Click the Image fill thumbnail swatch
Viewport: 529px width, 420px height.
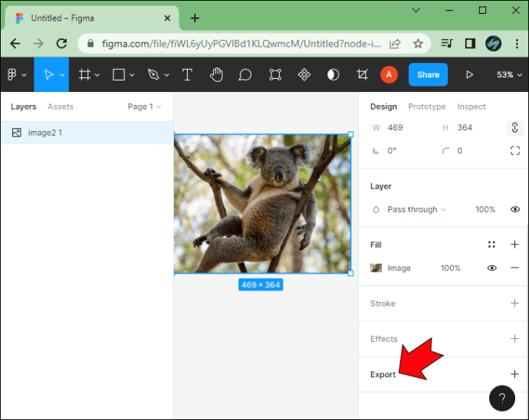coord(376,268)
